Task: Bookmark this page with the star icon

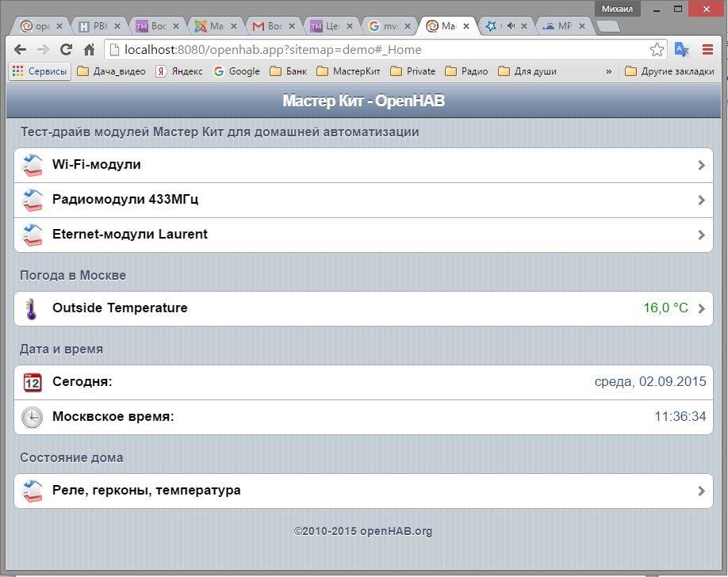Action: [657, 49]
